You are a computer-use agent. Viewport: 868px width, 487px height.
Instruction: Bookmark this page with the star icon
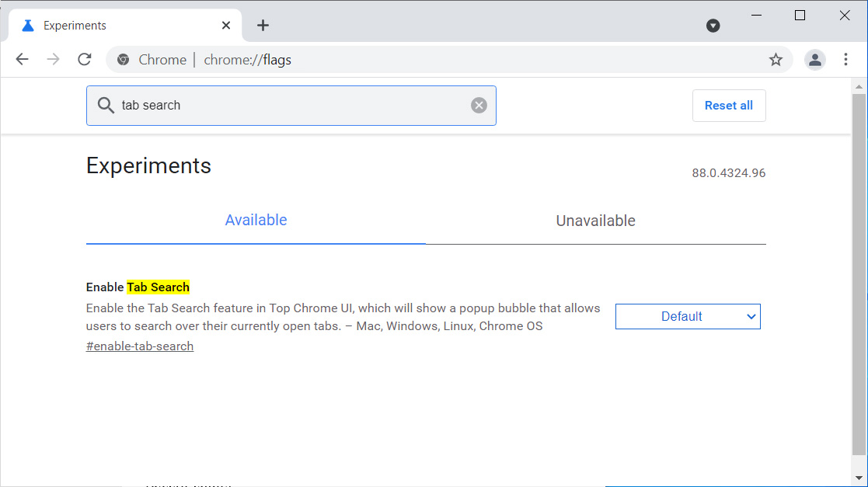(776, 60)
